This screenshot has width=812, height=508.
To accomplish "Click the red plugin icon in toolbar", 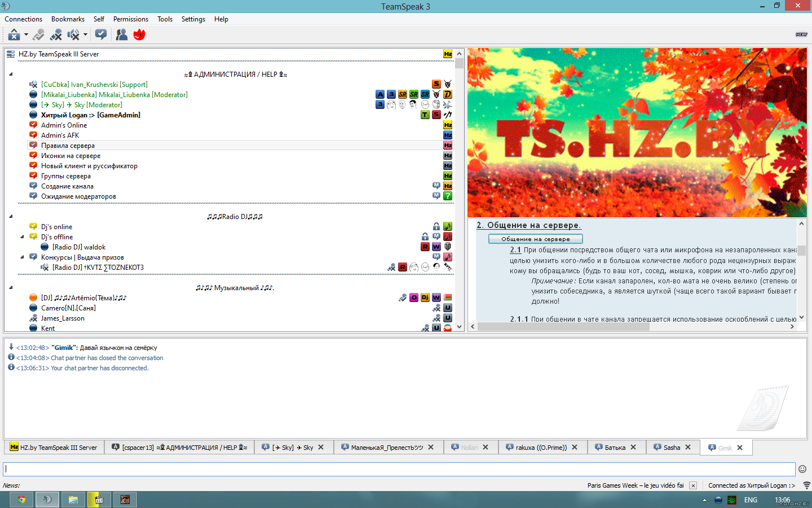I will coord(139,35).
